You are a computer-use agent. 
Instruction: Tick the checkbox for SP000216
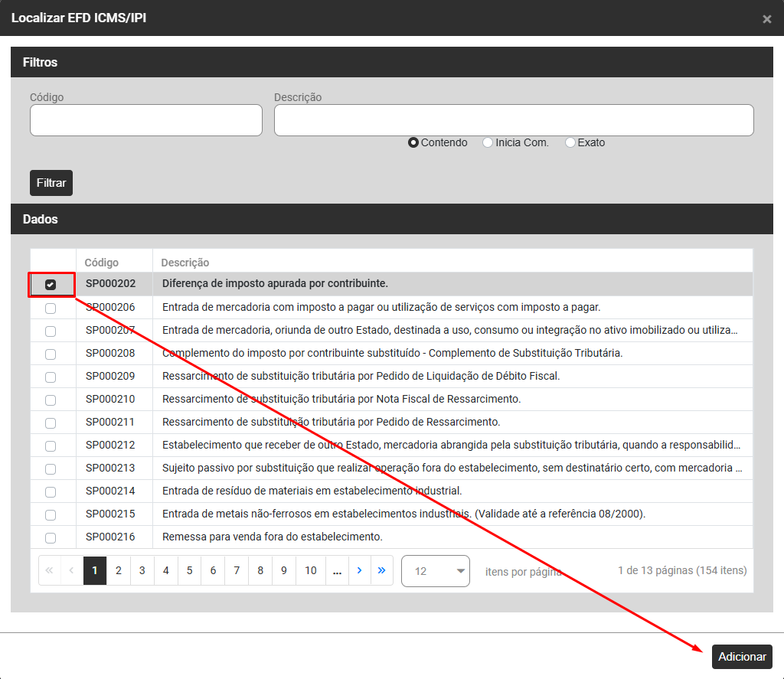(51, 537)
